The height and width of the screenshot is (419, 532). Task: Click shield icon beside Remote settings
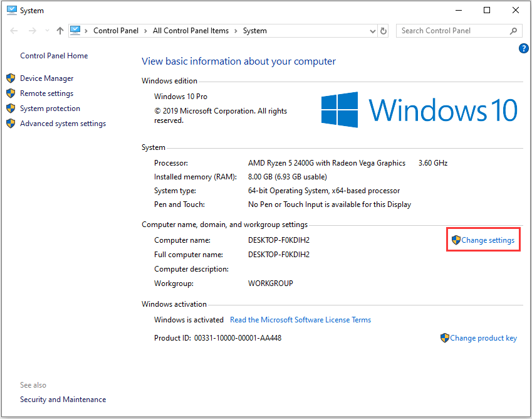(11, 93)
